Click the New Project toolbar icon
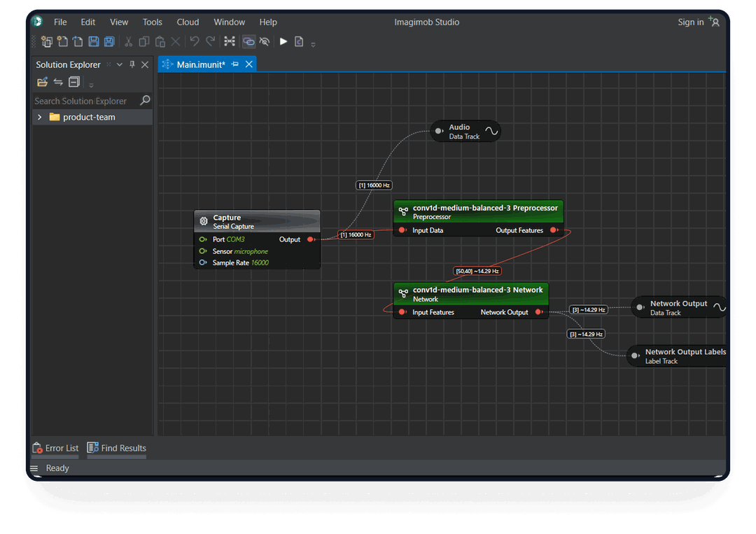 (47, 42)
